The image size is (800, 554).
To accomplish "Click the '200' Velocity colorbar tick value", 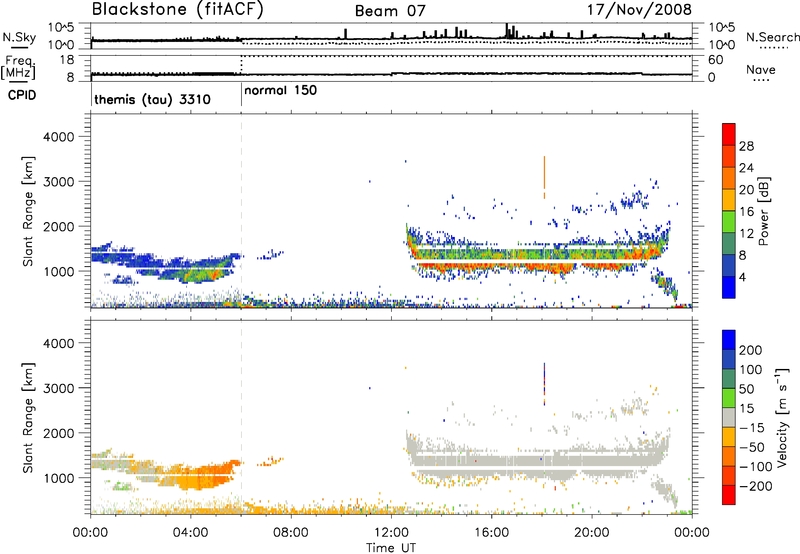I will click(751, 350).
